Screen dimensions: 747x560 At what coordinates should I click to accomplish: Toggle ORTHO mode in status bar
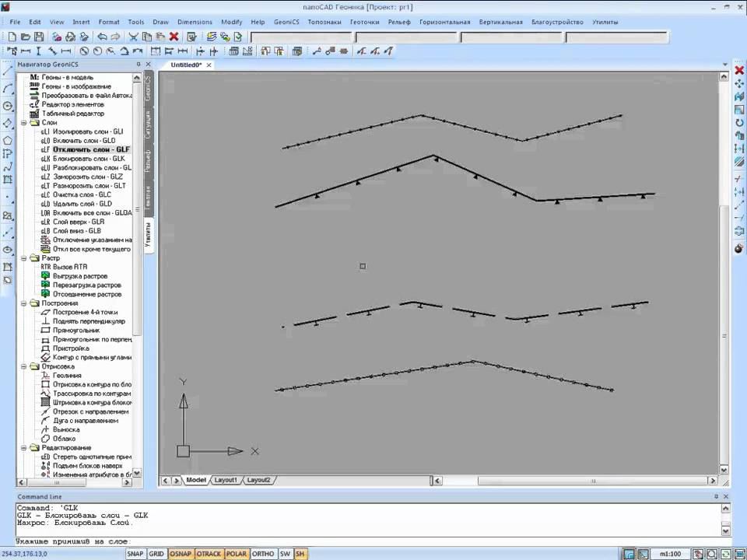pyautogui.click(x=262, y=554)
